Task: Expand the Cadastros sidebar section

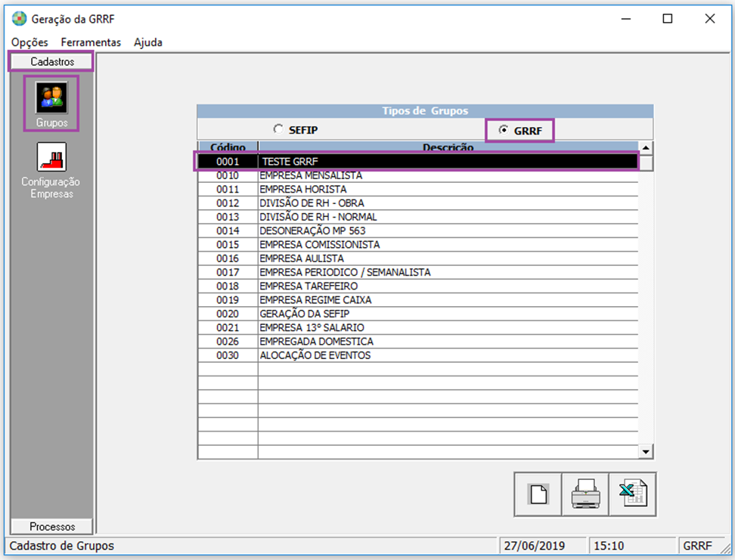Action: click(x=51, y=61)
